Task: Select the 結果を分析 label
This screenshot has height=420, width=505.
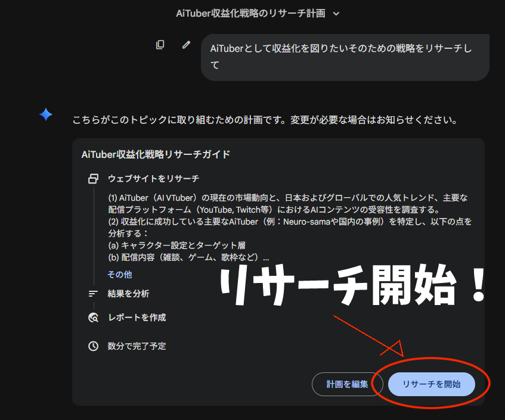Action: pos(128,294)
